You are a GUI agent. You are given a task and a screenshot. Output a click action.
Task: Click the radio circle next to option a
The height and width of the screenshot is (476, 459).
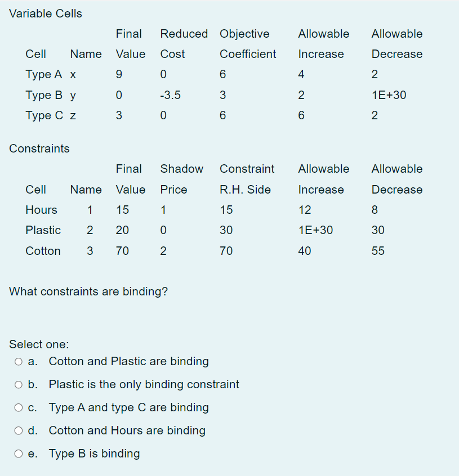(x=18, y=361)
